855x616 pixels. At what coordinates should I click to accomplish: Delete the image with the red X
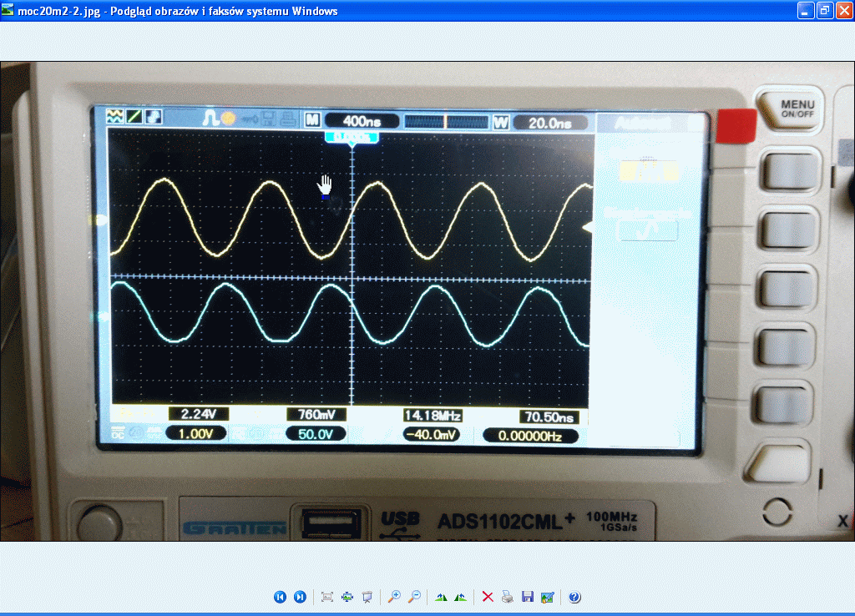(x=488, y=597)
